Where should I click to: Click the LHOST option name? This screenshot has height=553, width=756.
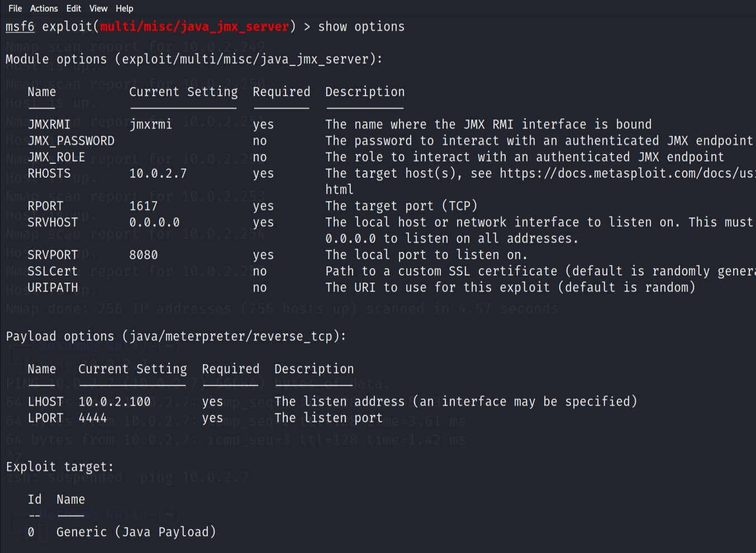[45, 402]
